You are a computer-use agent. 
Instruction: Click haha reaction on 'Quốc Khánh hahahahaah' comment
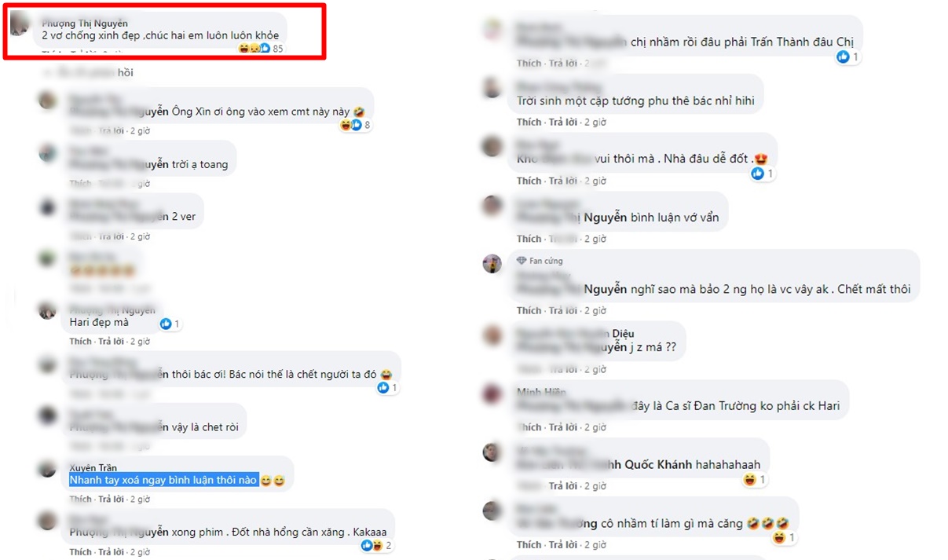[749, 479]
